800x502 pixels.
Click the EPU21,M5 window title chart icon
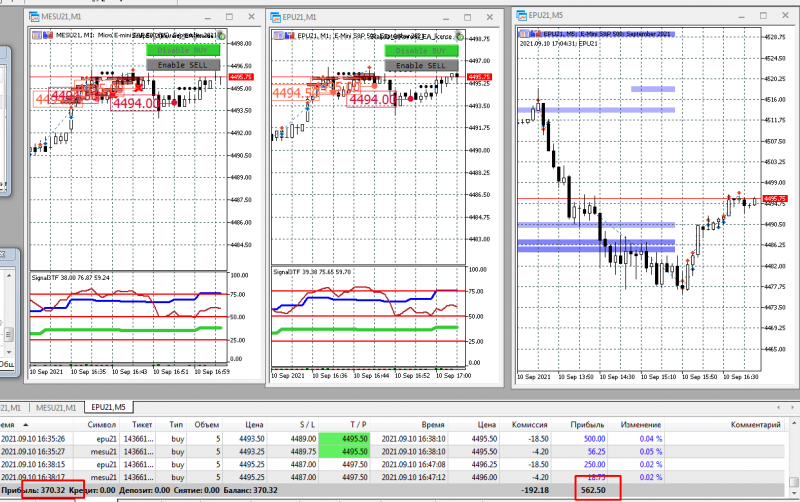tap(521, 15)
